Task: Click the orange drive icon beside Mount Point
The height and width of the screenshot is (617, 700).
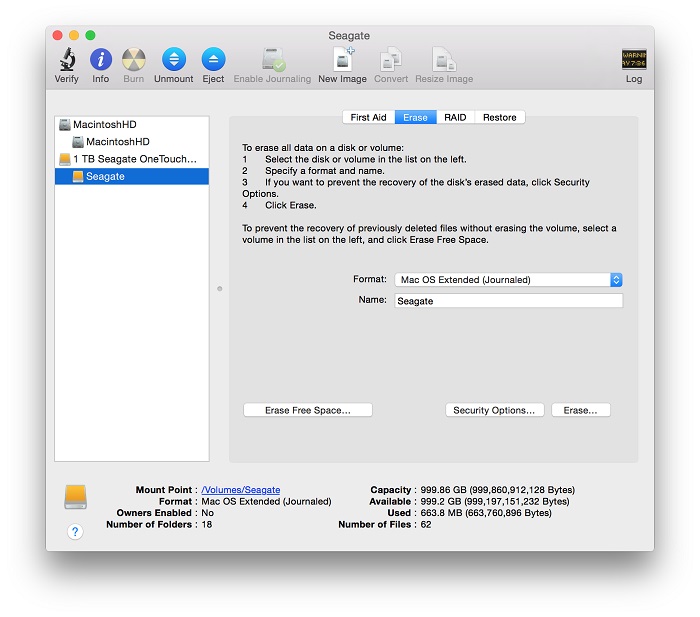Action: (x=75, y=497)
